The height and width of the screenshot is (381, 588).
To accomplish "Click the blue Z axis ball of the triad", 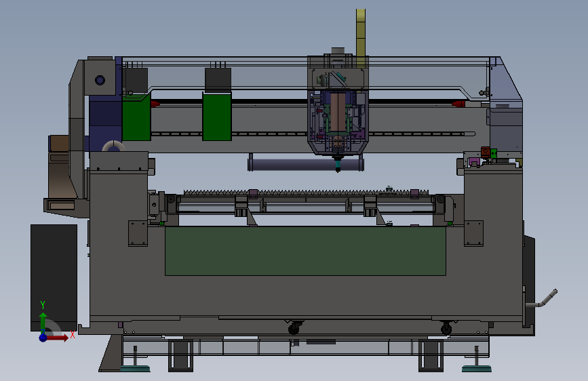I will (43, 338).
